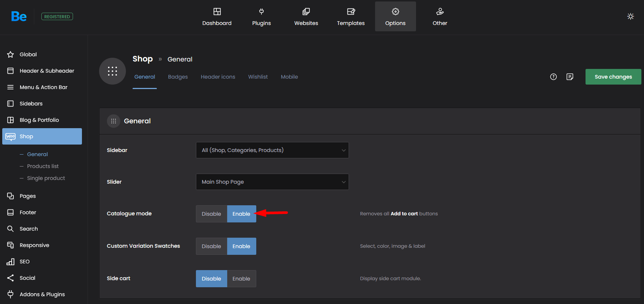Click the 'Blog & Portfolio' label
644x304 pixels.
tap(39, 120)
